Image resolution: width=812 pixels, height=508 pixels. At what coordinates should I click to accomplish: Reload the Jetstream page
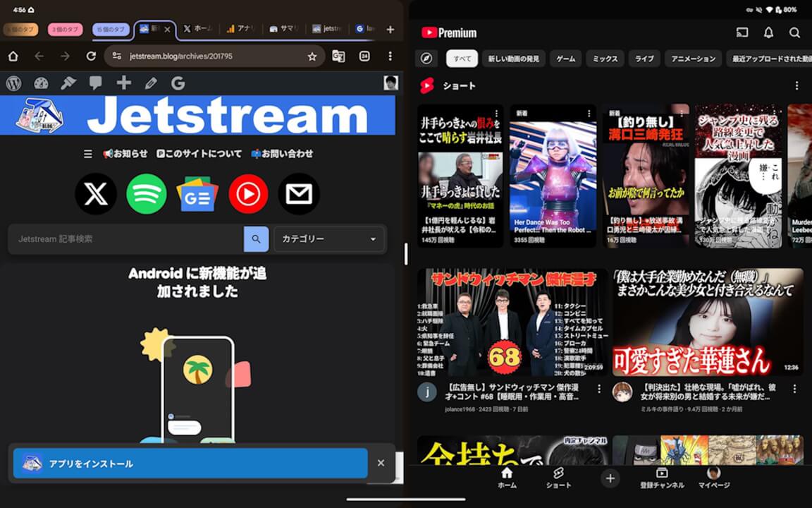click(x=91, y=56)
